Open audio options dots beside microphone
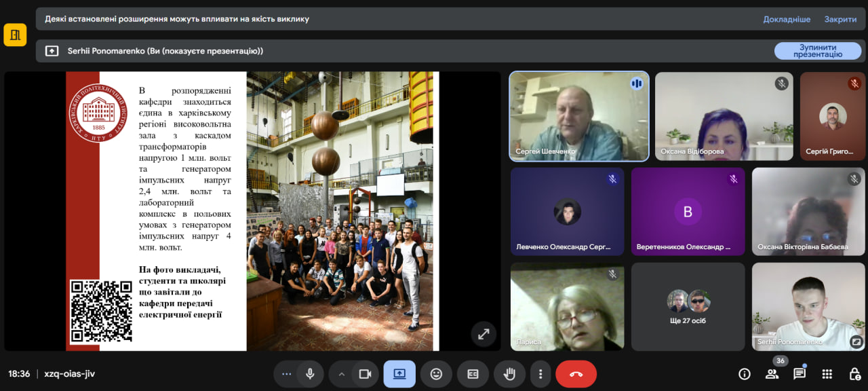Screen dimensions: 868x391 point(286,374)
